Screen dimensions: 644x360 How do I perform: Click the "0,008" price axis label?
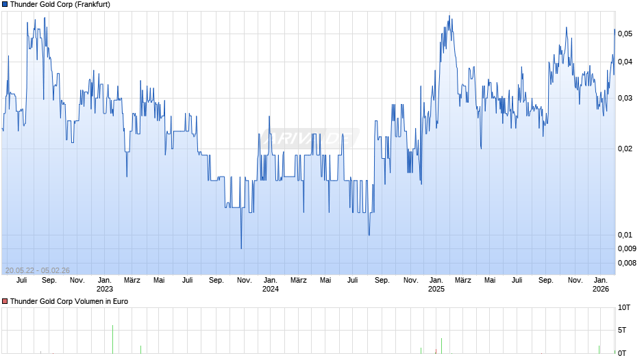[627, 263]
